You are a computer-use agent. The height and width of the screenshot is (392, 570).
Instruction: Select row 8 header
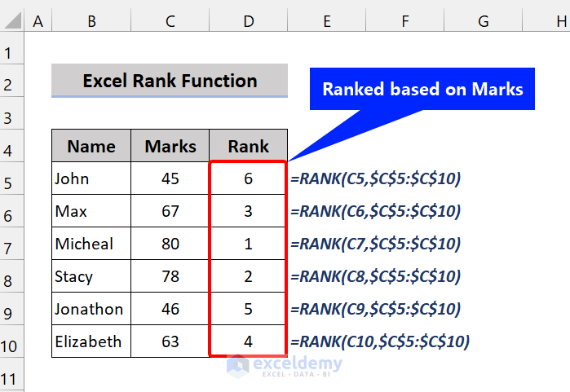click(x=11, y=276)
